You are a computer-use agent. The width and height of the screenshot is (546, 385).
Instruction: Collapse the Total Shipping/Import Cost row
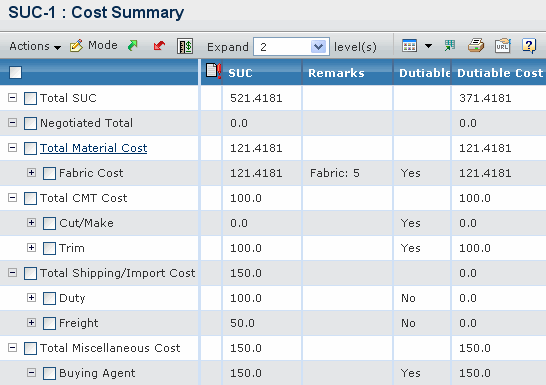(13, 273)
